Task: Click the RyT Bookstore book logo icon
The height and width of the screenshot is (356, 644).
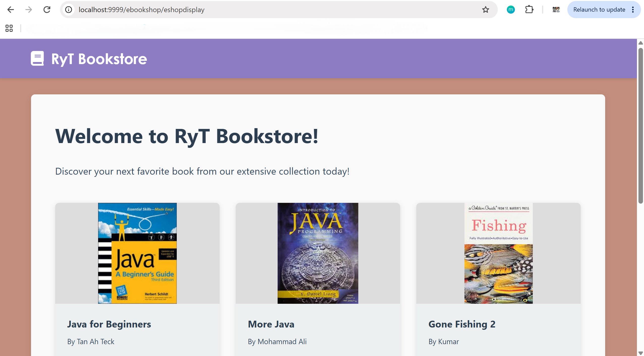Action: (37, 59)
